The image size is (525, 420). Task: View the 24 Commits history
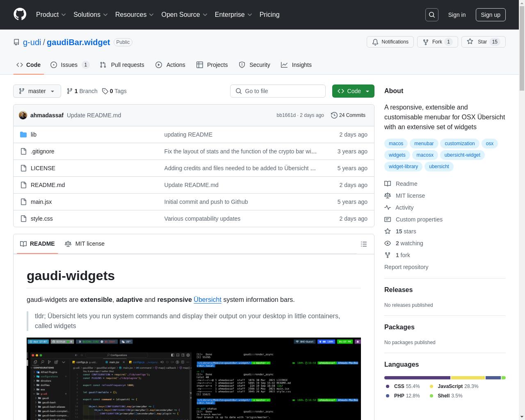coord(348,115)
